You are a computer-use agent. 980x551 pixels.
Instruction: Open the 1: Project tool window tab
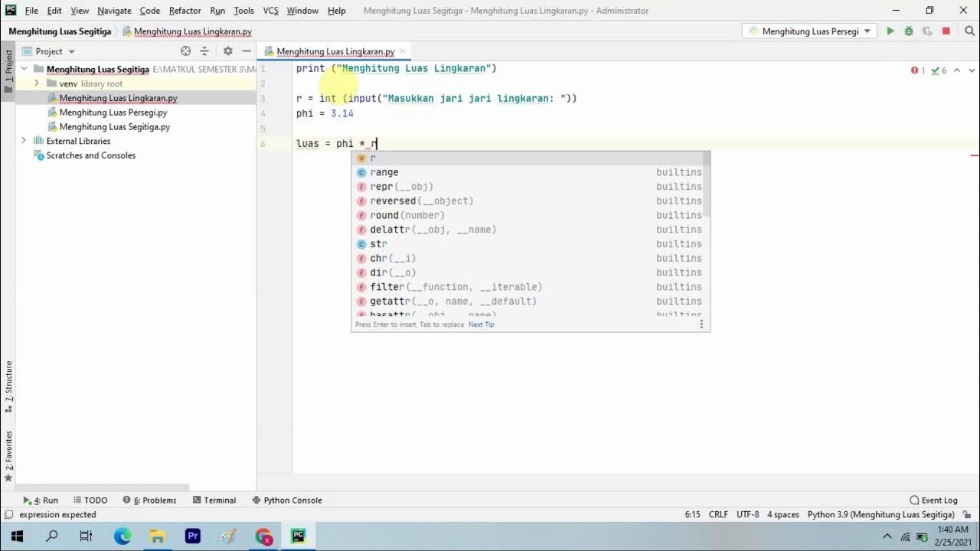[8, 70]
